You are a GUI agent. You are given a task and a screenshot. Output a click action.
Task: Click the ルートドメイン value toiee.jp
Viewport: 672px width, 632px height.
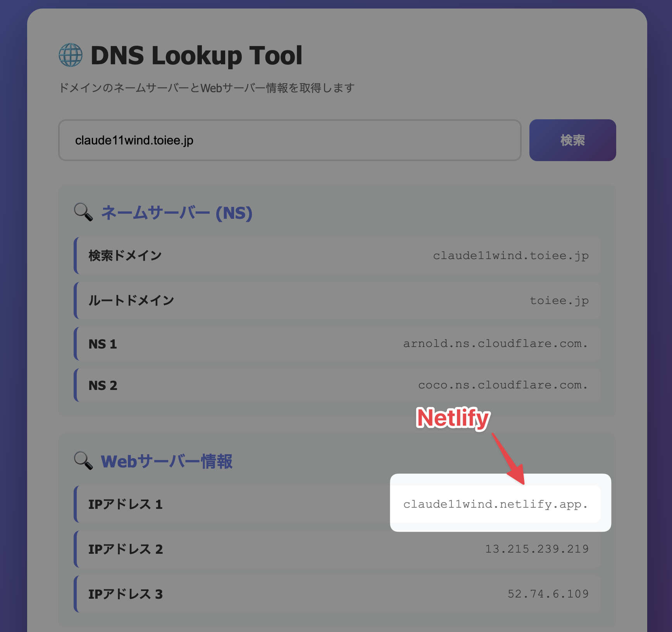point(559,300)
